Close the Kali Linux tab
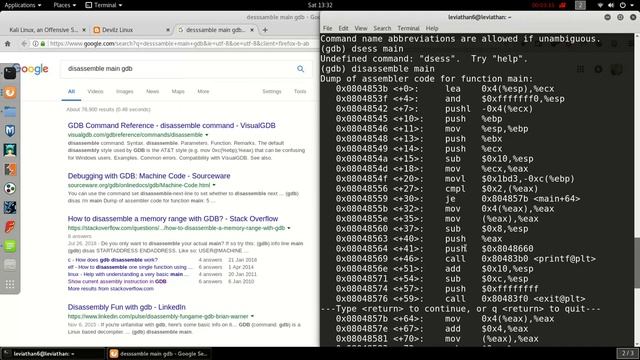This screenshot has width=640, height=360. tap(84, 30)
